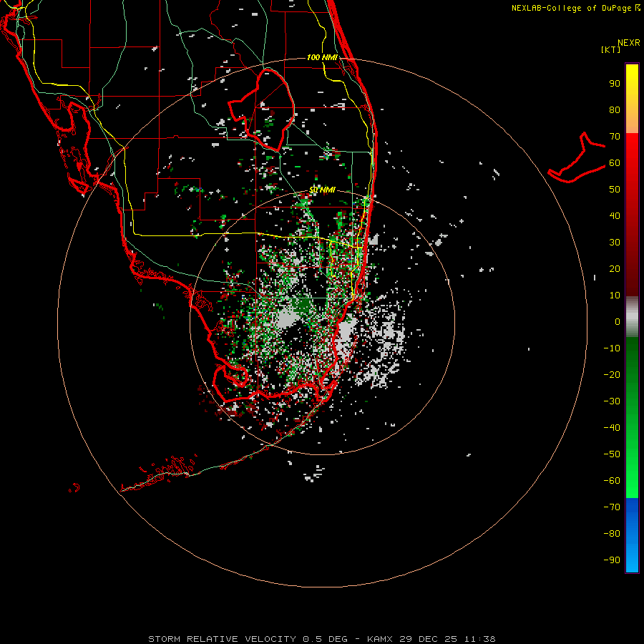The image size is (644, 644).
Task: Click the 10 value on velocity scale
Action: tap(615, 296)
